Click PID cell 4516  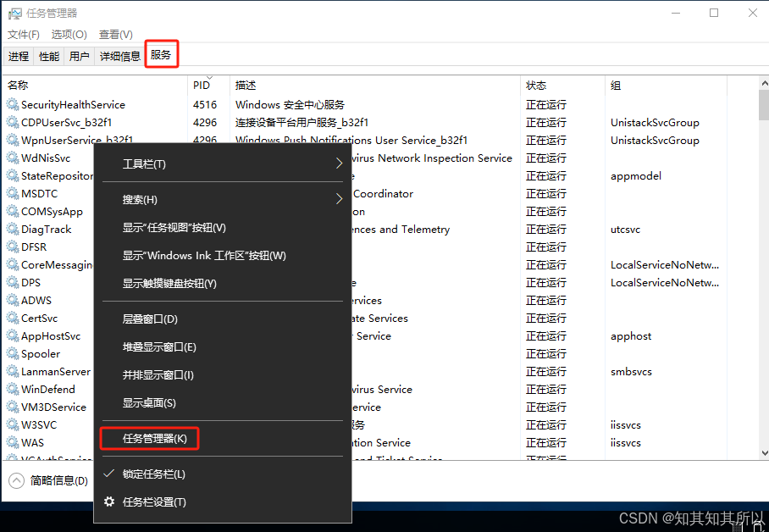205,104
